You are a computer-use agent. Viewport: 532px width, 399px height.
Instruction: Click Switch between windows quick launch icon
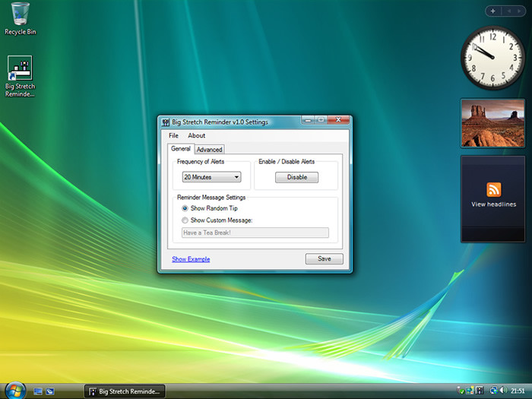(50, 391)
